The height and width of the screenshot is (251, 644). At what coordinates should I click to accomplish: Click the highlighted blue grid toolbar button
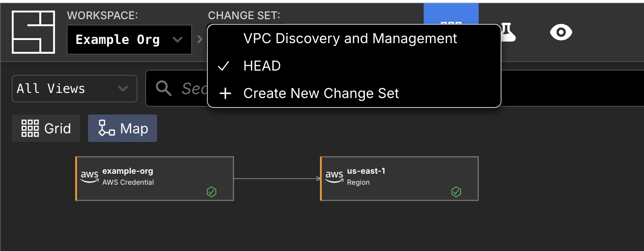pyautogui.click(x=451, y=14)
